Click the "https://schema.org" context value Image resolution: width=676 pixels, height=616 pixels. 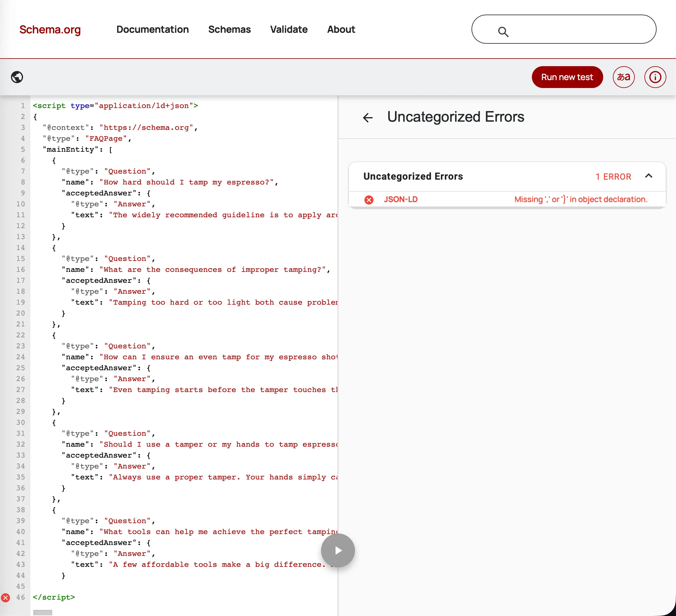[x=146, y=127]
